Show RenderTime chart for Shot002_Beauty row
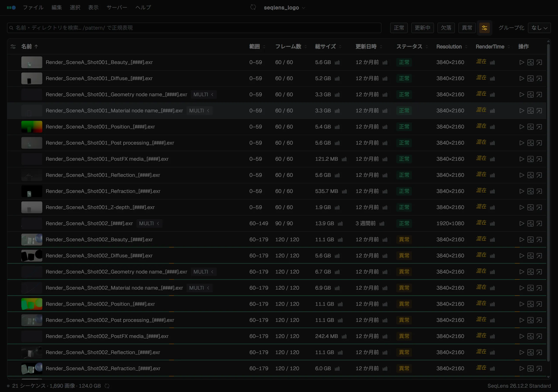The width and height of the screenshot is (558, 392). coord(492,240)
